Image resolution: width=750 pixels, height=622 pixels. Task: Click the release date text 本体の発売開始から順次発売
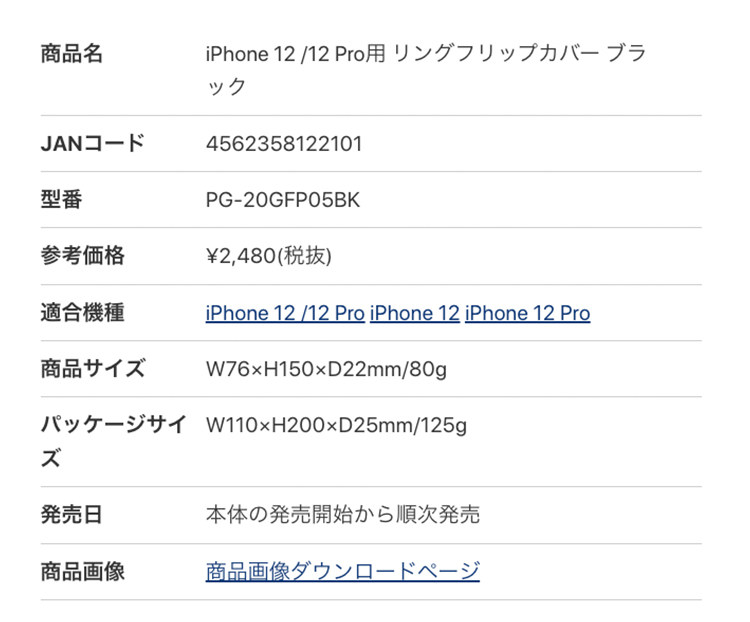(342, 515)
